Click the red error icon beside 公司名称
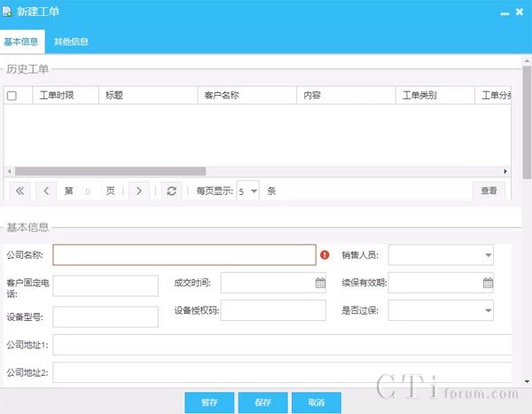The width and height of the screenshot is (532, 414). point(325,255)
